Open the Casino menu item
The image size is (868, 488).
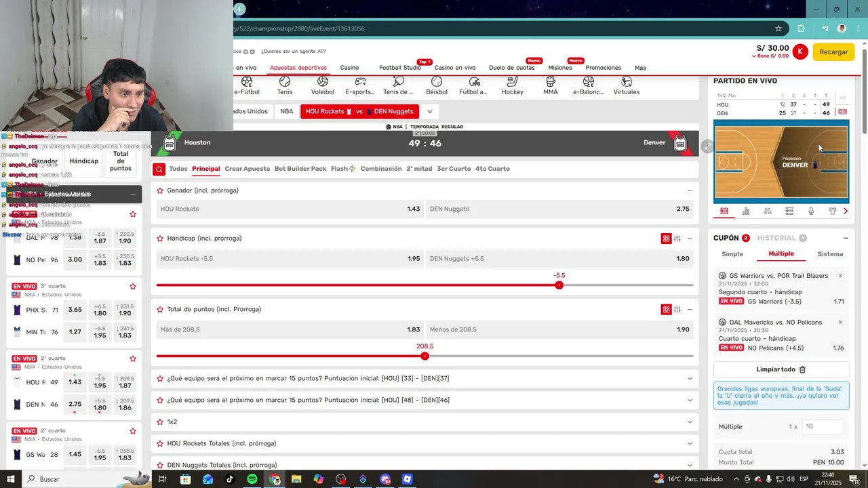pos(349,68)
